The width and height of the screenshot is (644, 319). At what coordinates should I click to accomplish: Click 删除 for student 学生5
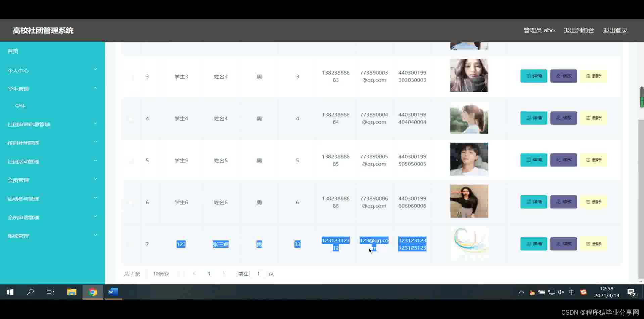[593, 160]
